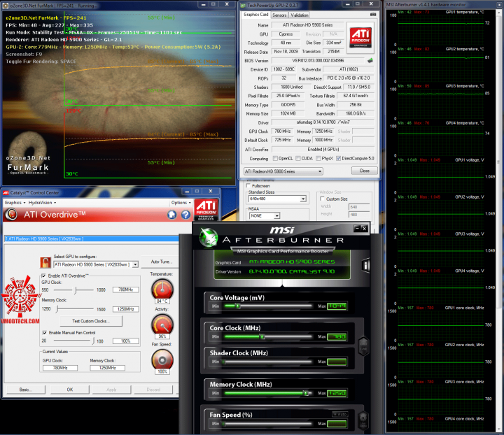Open the GPU-Z graphics card selector dropdown

tap(283, 171)
